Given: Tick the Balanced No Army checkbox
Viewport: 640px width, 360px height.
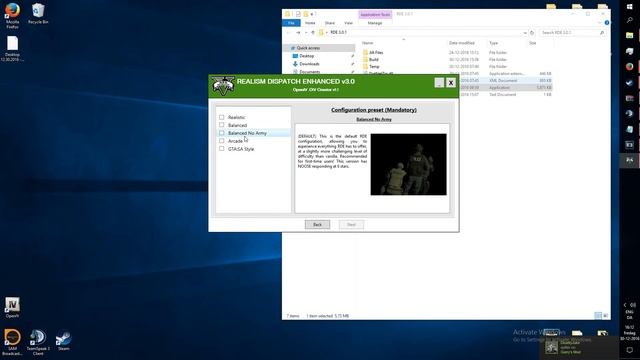Looking at the screenshot, I should [222, 133].
